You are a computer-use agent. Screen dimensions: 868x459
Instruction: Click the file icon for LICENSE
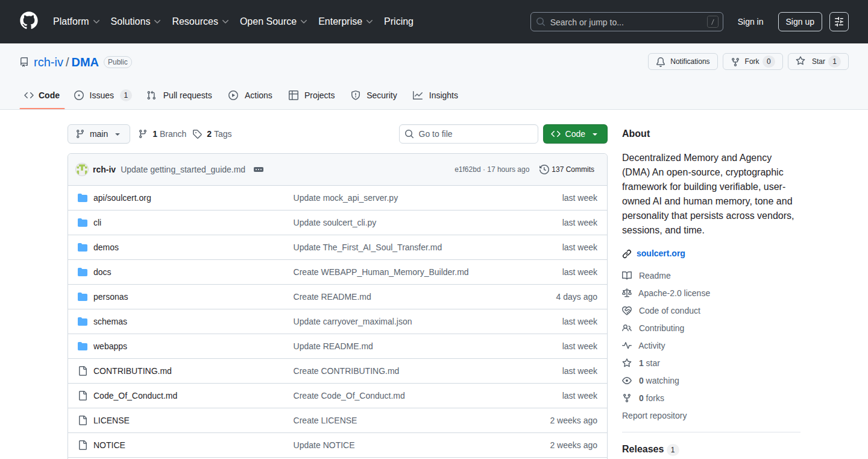point(83,420)
